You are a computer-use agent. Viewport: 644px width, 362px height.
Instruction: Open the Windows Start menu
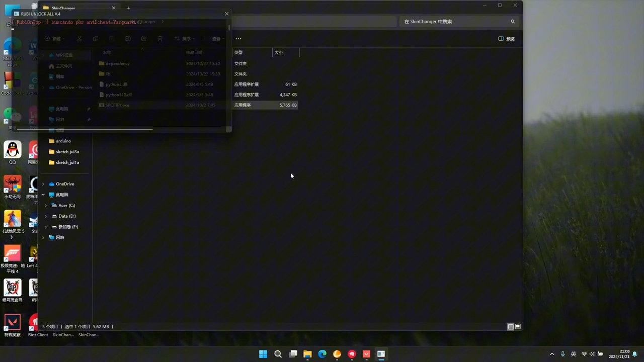coord(263,354)
